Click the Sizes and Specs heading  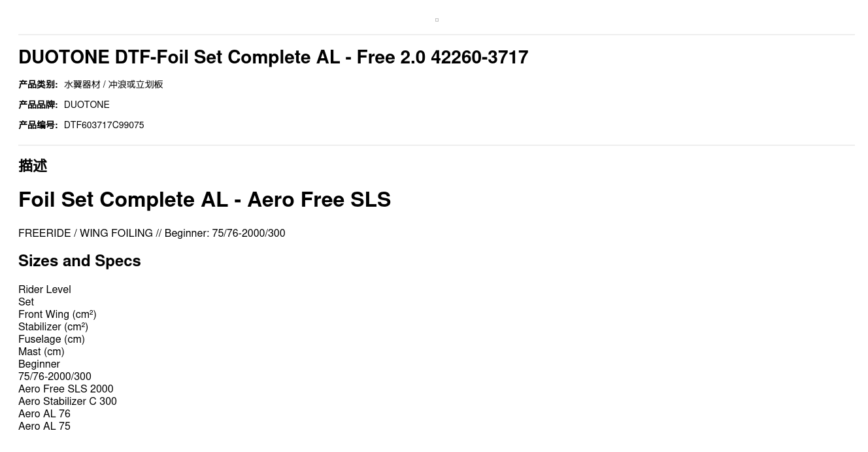(80, 261)
